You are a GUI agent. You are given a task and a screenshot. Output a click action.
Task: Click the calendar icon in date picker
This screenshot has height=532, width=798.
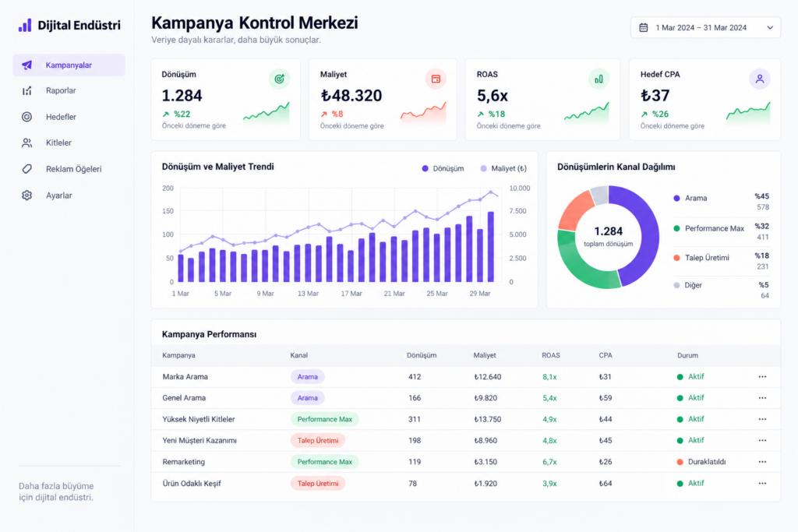[643, 27]
